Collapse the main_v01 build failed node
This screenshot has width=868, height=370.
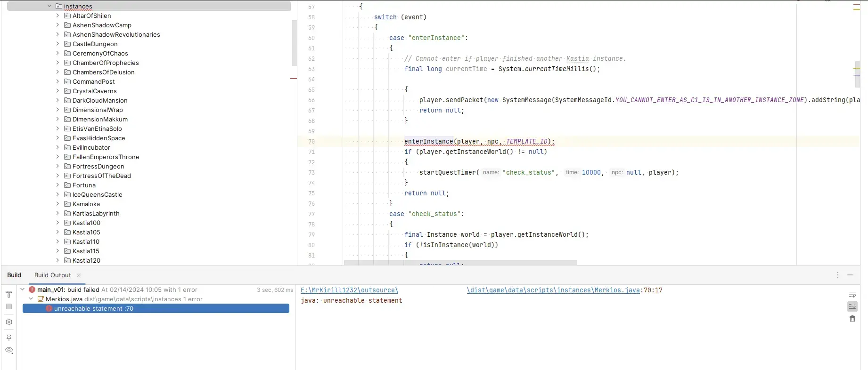[x=23, y=290]
